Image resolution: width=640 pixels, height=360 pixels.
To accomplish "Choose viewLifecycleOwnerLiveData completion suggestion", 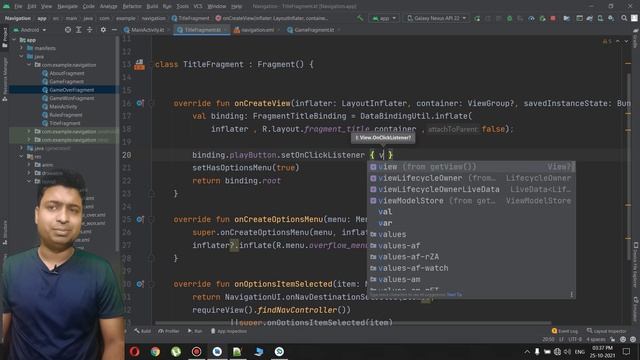I will tap(471, 189).
